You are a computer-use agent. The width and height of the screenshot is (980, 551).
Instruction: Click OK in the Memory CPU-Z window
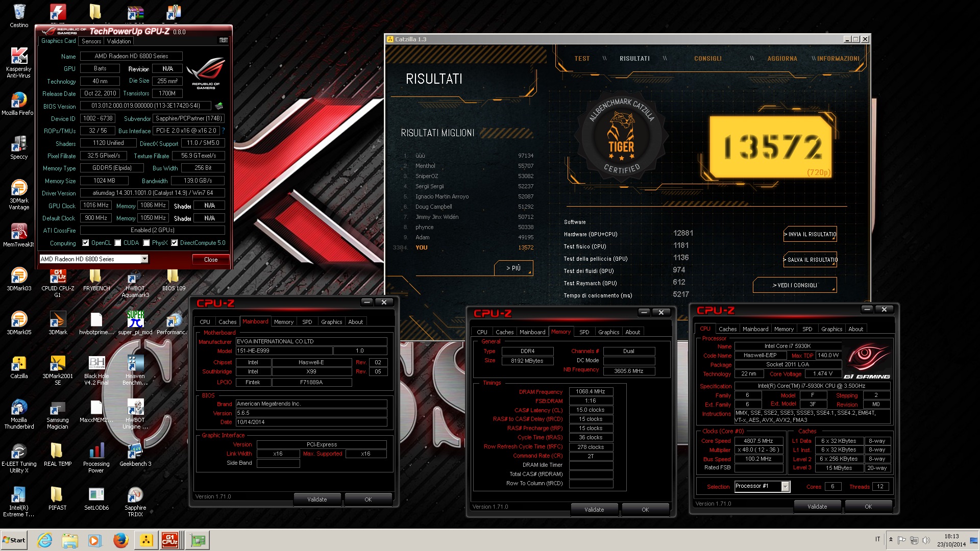(645, 510)
